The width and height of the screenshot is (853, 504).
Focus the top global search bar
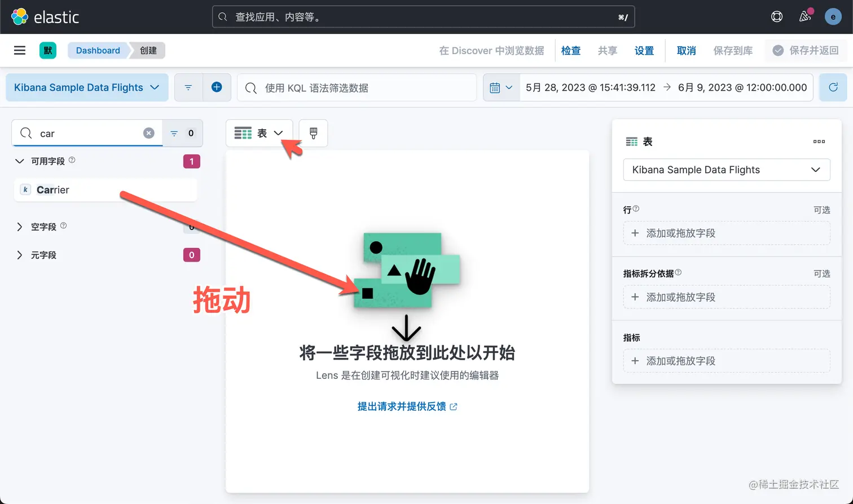(424, 17)
